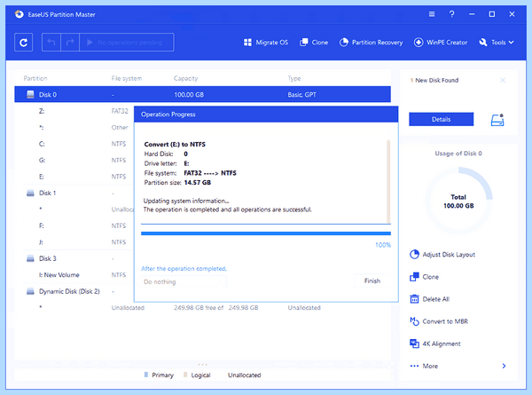Open Migrate OS wizard

coord(266,43)
